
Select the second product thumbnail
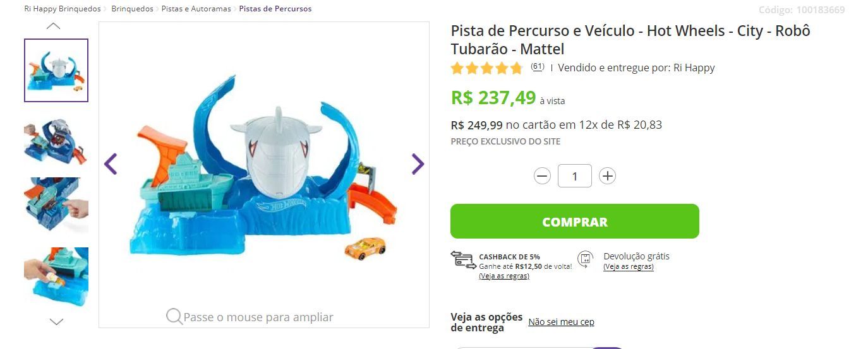(56, 140)
